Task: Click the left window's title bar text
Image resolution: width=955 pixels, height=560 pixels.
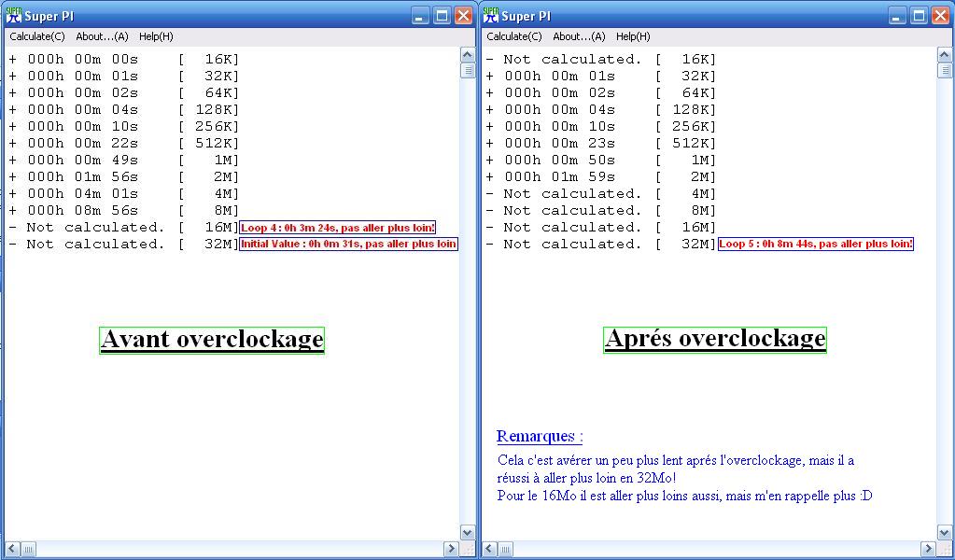Action: click(x=49, y=16)
